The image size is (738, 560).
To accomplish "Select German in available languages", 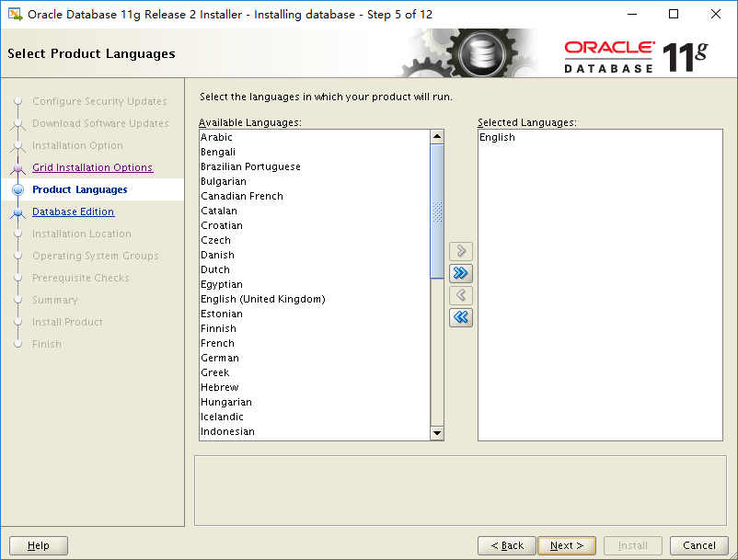I will click(x=315, y=359).
